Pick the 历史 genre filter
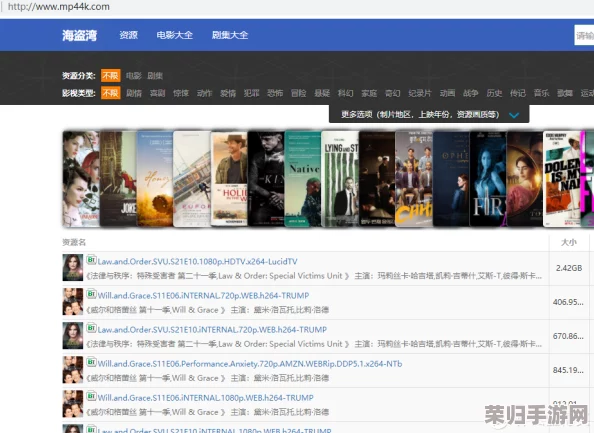Viewport: 594px width, 433px height. 494,93
